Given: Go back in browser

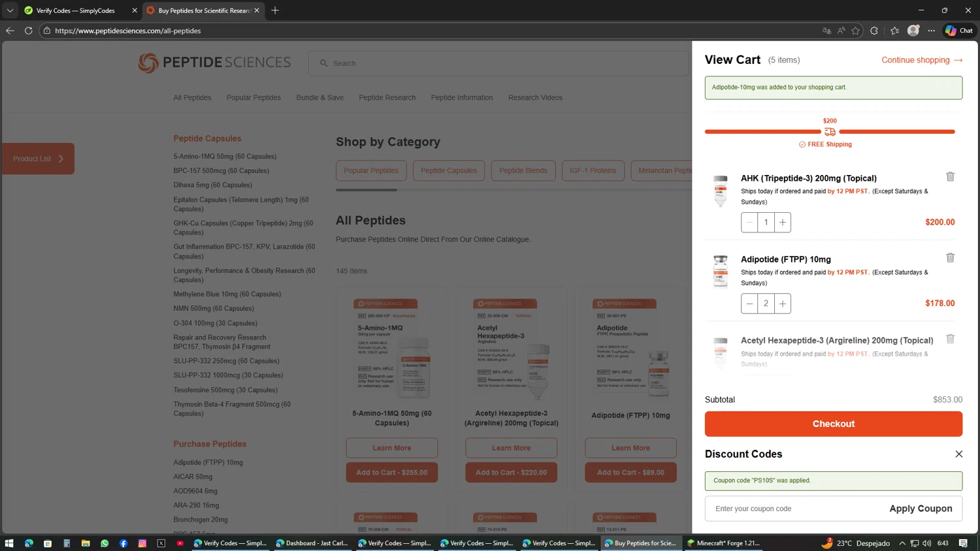Looking at the screenshot, I should pyautogui.click(x=10, y=31).
